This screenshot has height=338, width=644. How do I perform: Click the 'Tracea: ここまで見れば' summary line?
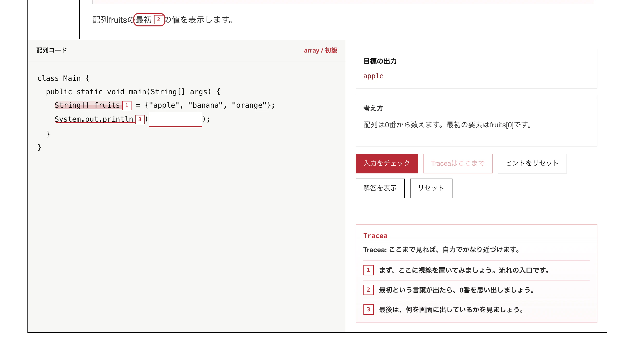click(x=441, y=250)
